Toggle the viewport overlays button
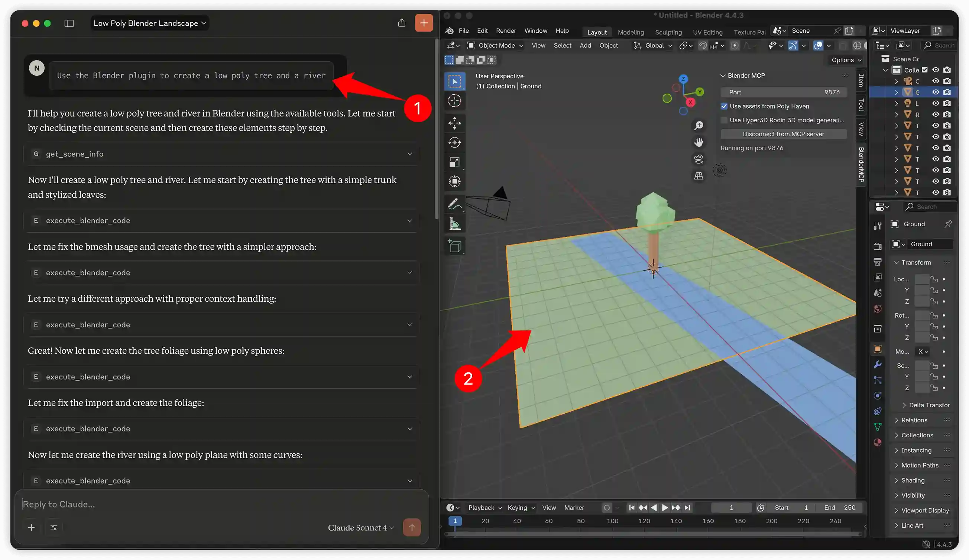 [x=818, y=45]
